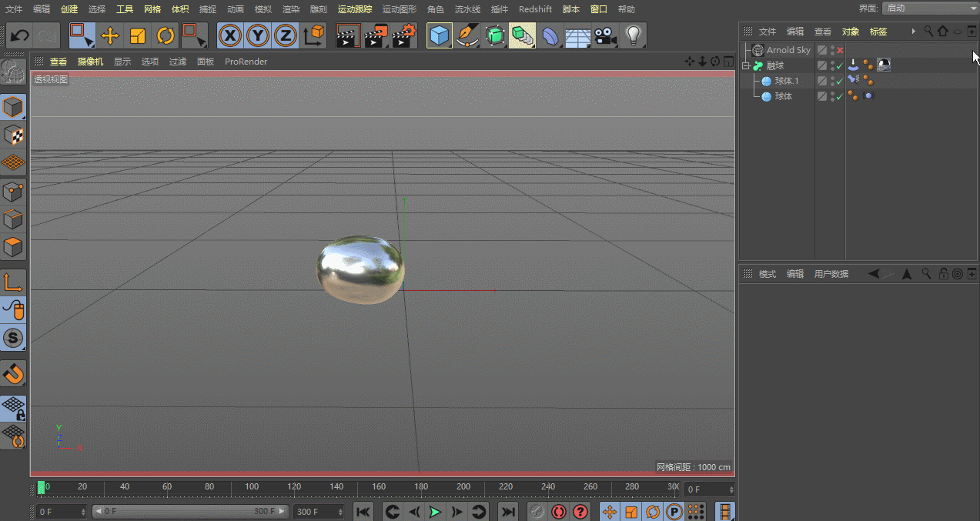Click the Render to Picture Viewer icon

(376, 36)
